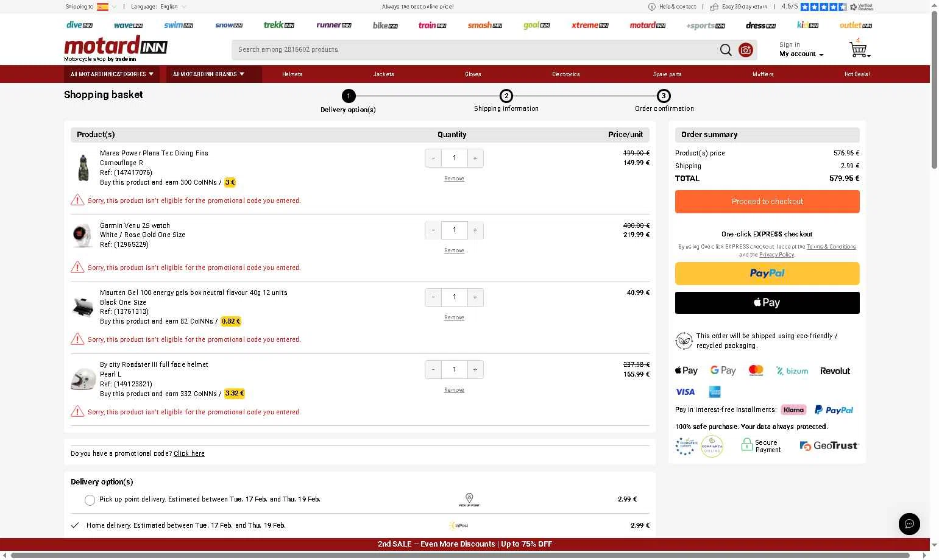The image size is (939, 560).
Task: Open the Terms & Conditions link
Action: coord(831,247)
